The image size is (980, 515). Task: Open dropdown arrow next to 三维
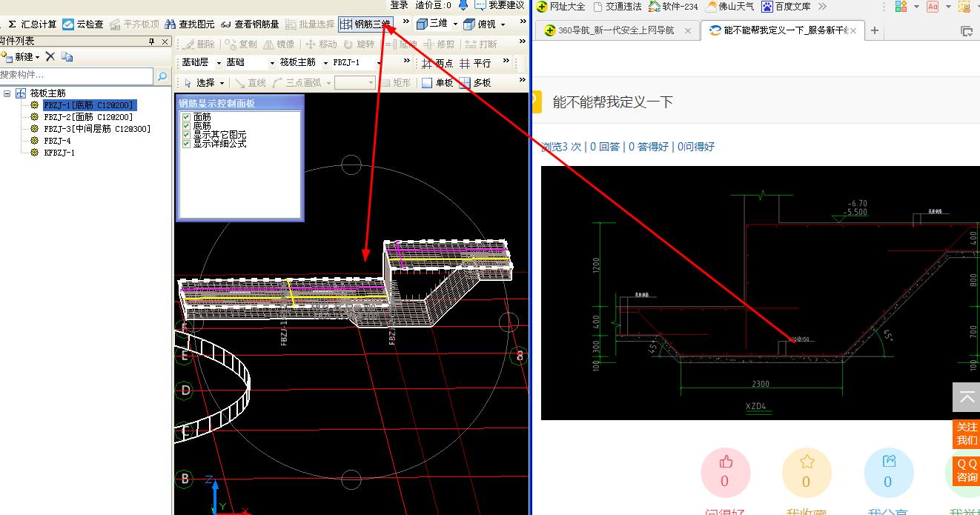click(454, 24)
